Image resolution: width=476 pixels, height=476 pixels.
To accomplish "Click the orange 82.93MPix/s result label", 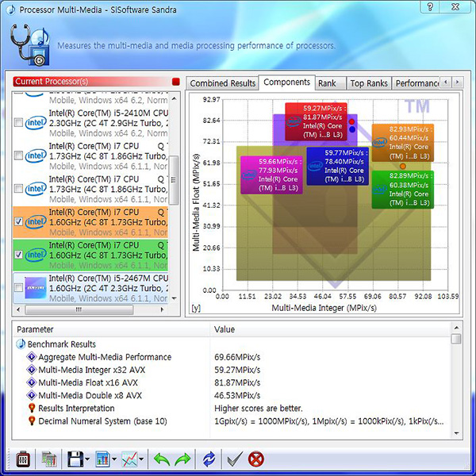I will [x=403, y=143].
